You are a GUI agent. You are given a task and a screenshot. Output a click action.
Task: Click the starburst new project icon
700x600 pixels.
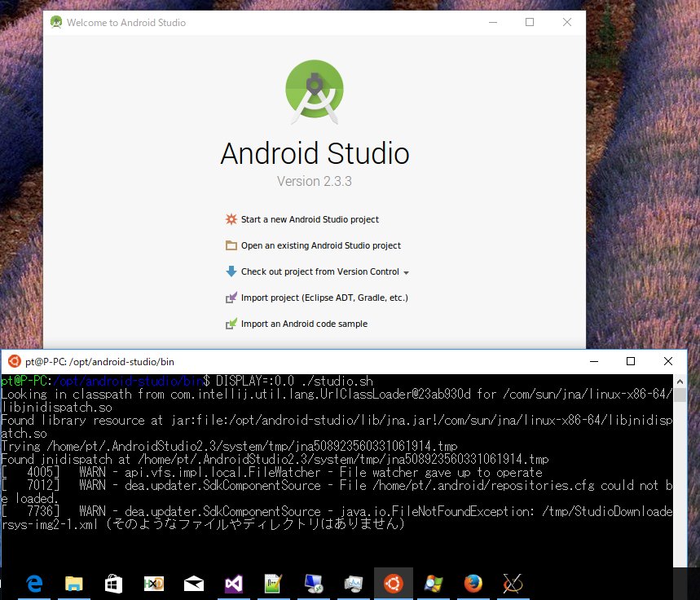[231, 219]
